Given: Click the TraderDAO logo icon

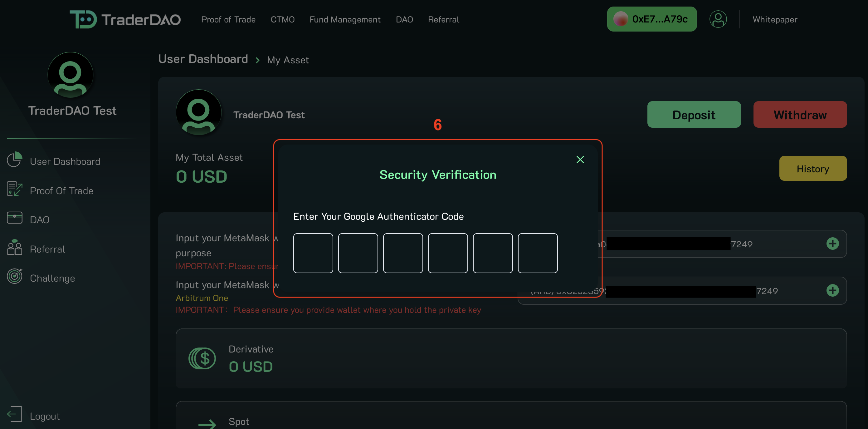Looking at the screenshot, I should tap(83, 19).
